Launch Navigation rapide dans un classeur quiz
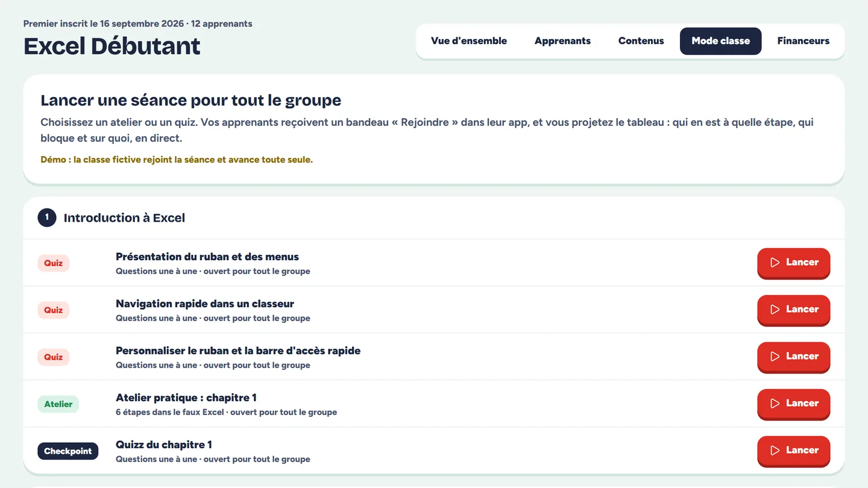This screenshot has width=868, height=488. (793, 310)
